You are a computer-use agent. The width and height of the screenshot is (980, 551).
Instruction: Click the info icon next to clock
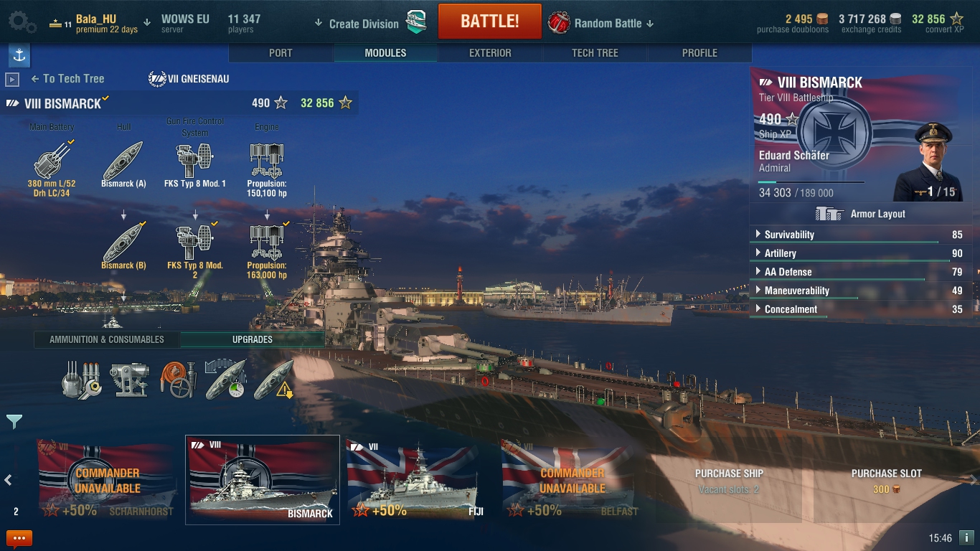tap(966, 537)
